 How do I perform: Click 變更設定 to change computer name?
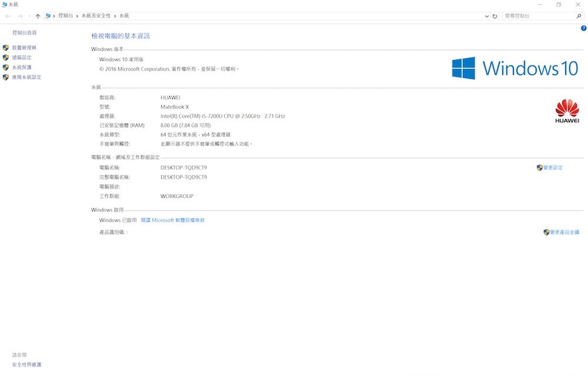pyautogui.click(x=552, y=168)
